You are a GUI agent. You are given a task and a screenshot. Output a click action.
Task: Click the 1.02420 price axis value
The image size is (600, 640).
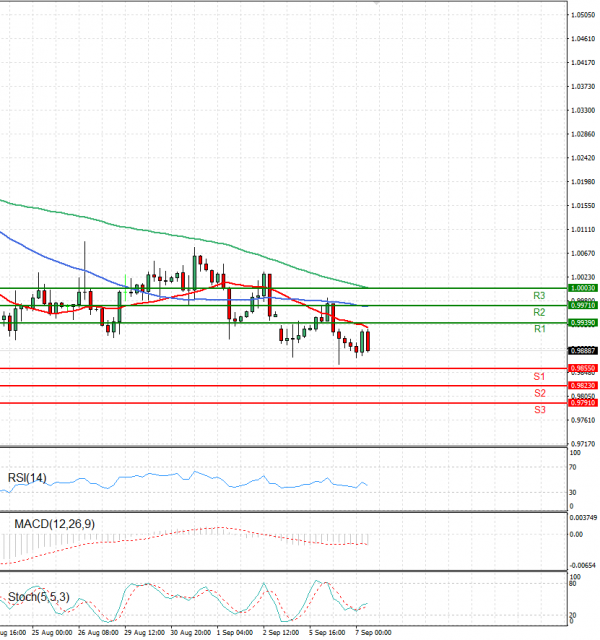point(583,158)
